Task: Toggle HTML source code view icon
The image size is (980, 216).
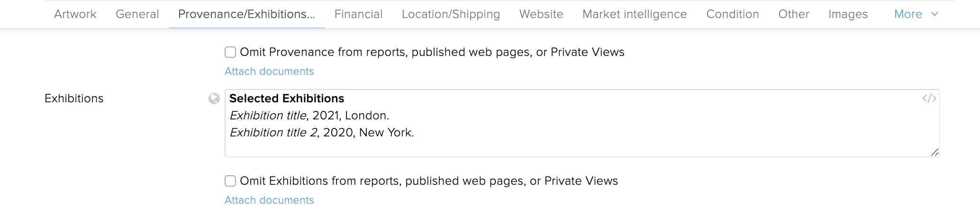Action: point(929,99)
